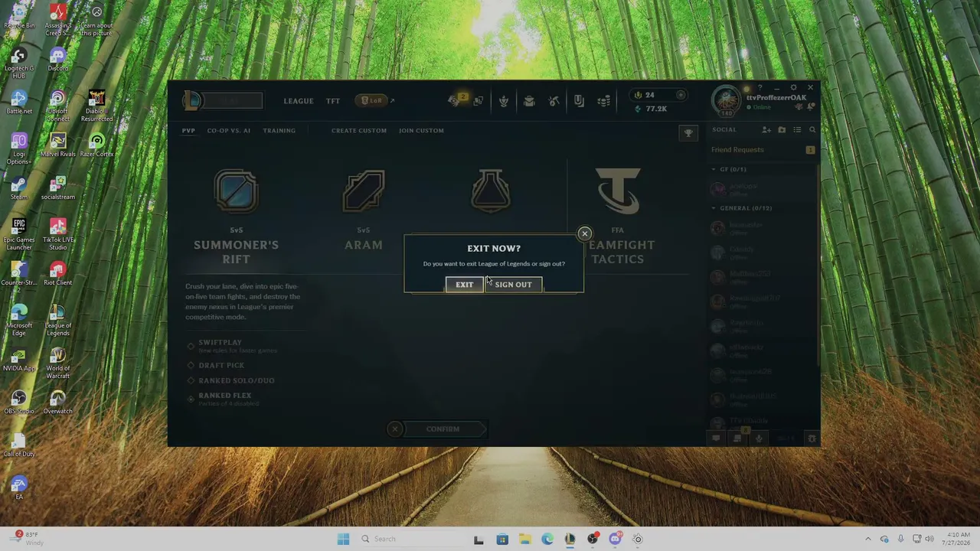
Task: Show hidden system tray icons chevron
Action: click(867, 539)
